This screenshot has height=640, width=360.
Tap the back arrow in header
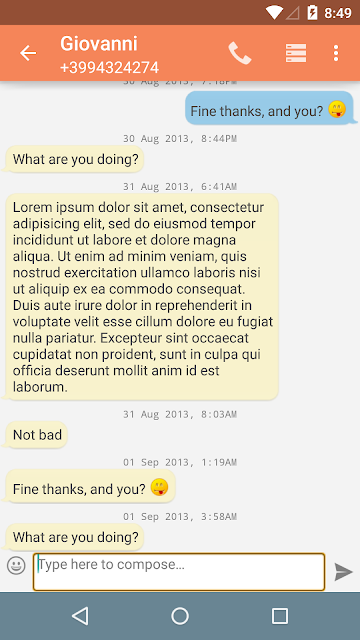(28, 53)
